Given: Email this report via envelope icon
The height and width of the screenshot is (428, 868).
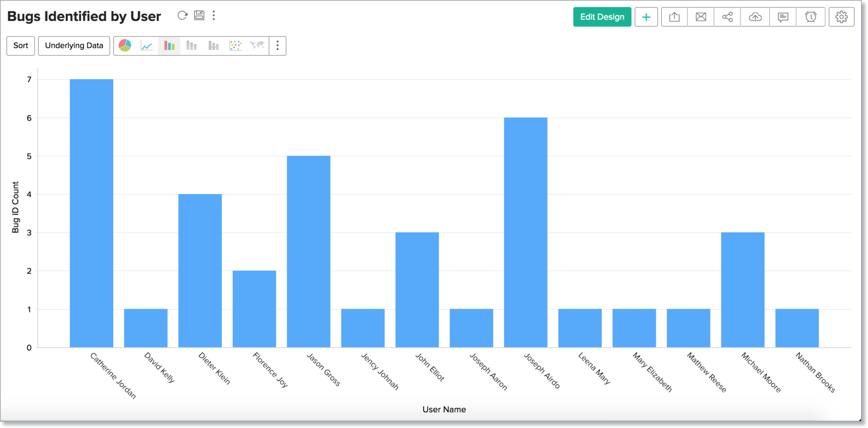Looking at the screenshot, I should pos(701,17).
